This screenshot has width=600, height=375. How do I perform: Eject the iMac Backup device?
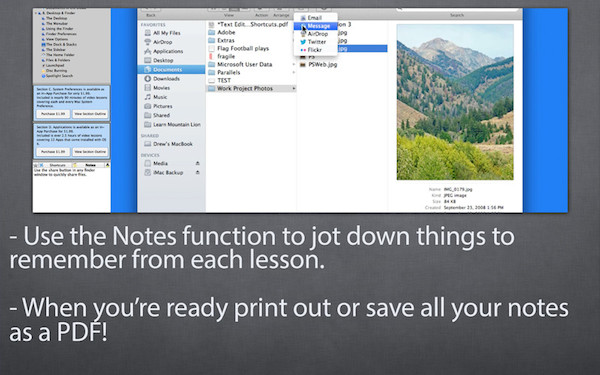[x=197, y=173]
